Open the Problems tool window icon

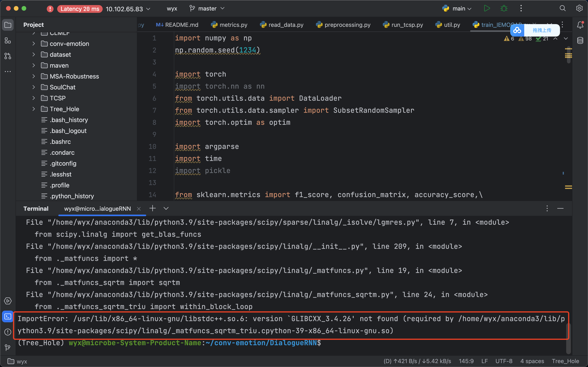tap(8, 332)
